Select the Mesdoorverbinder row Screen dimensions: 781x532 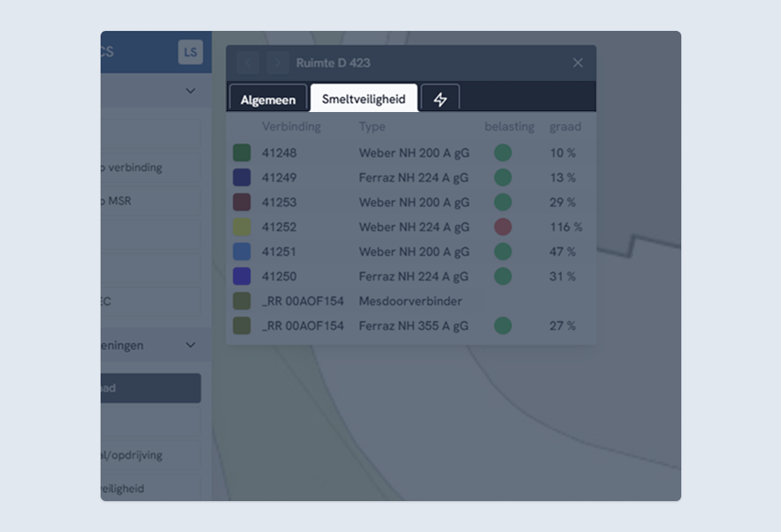click(409, 301)
